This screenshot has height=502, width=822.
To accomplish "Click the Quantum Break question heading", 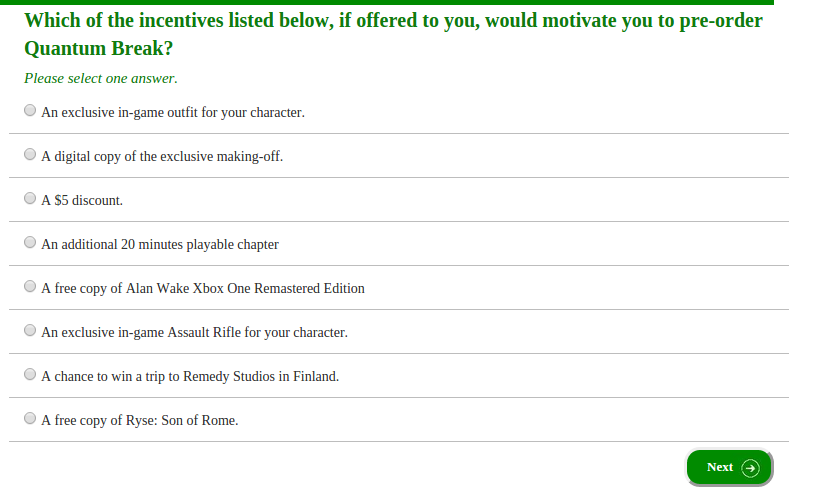I will point(393,35).
